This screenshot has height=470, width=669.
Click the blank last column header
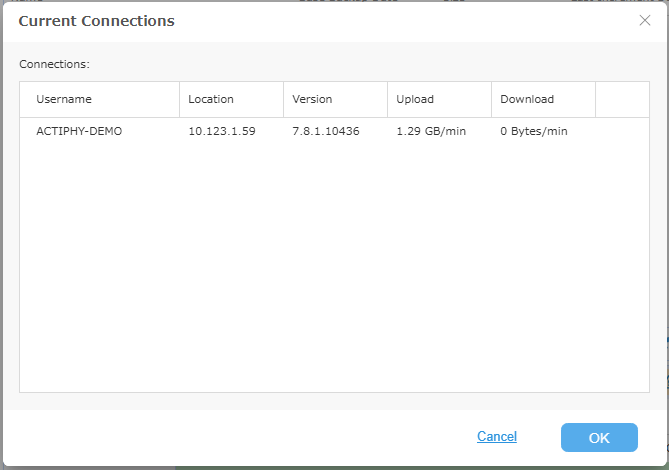click(622, 99)
